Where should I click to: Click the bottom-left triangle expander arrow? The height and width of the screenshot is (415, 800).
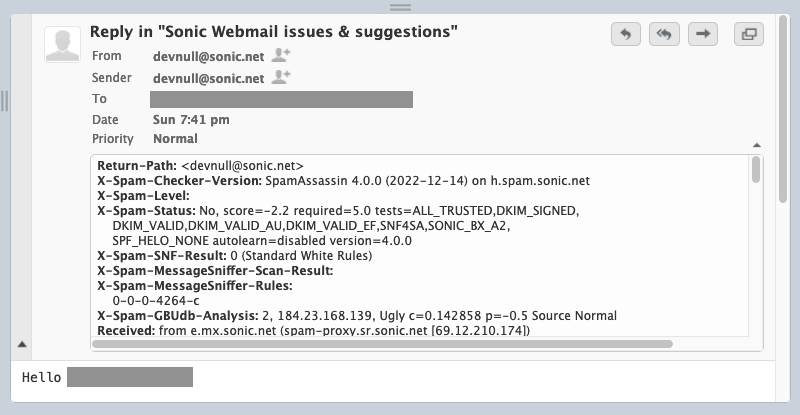click(22, 345)
